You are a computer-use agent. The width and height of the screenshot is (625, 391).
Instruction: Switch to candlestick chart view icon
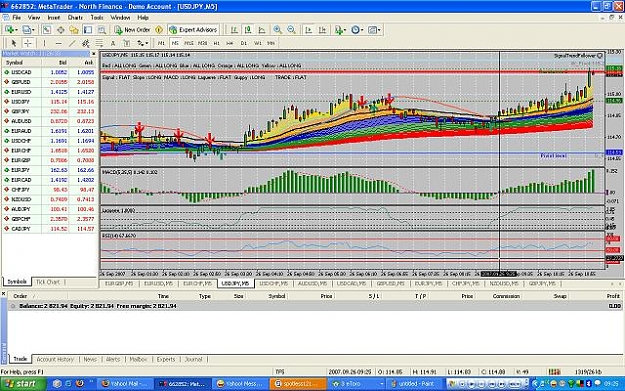248,29
